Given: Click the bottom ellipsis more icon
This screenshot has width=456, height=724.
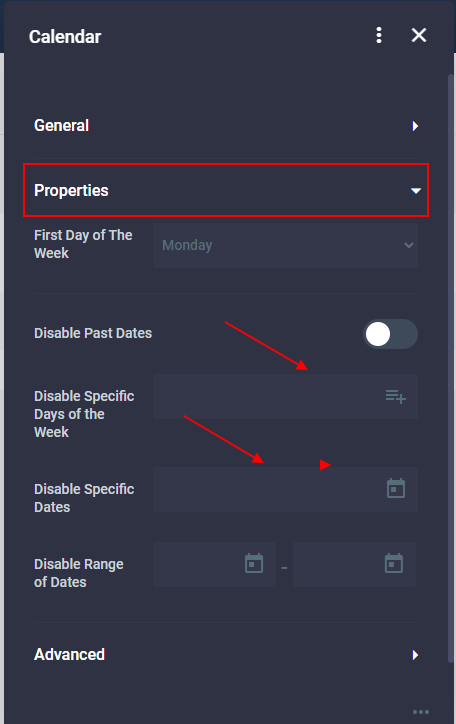Looking at the screenshot, I should (420, 712).
